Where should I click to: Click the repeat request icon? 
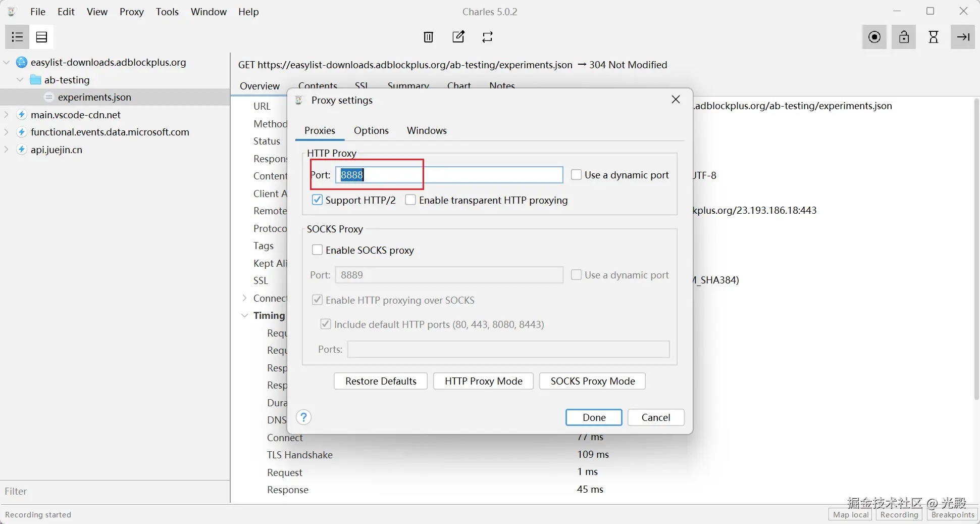click(487, 37)
